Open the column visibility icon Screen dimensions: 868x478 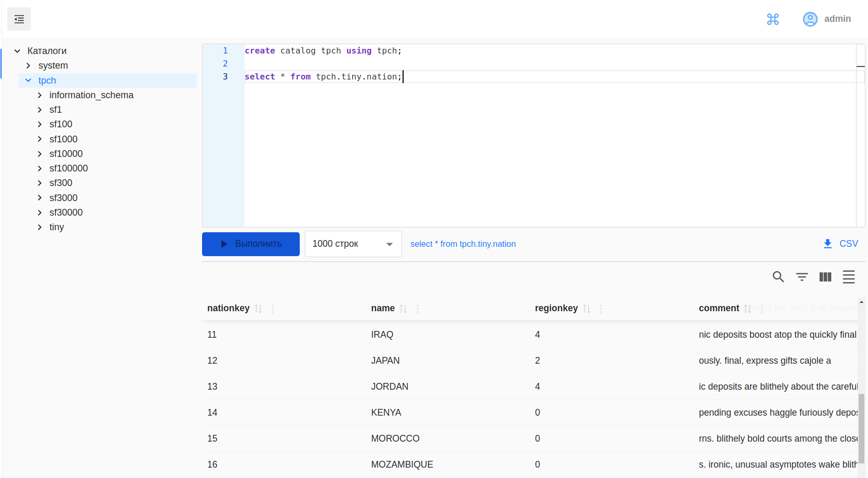[x=825, y=277]
